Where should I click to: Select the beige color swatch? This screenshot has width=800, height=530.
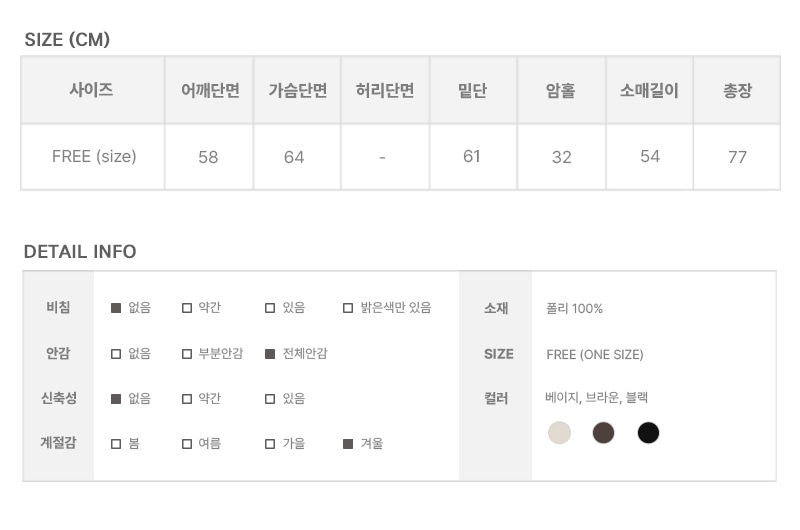[x=559, y=433]
